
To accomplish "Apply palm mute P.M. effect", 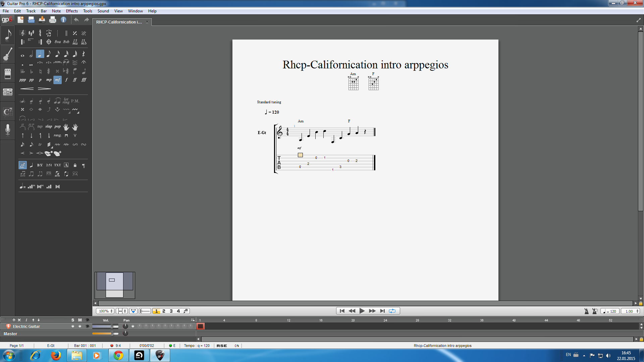I will point(75,101).
